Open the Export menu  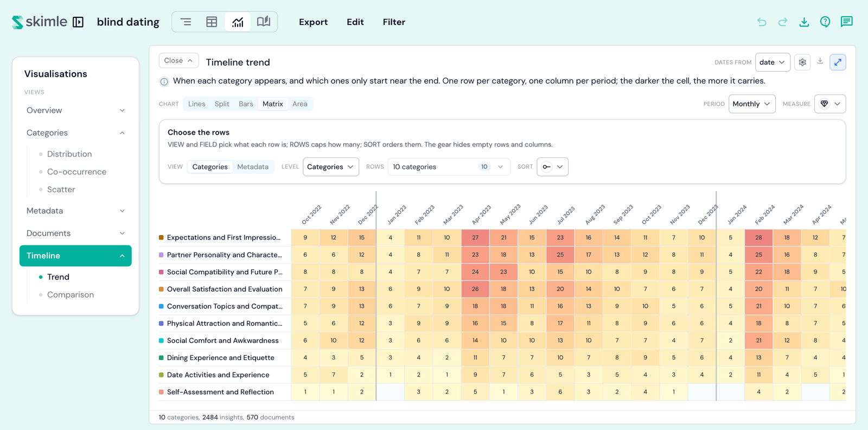(313, 22)
